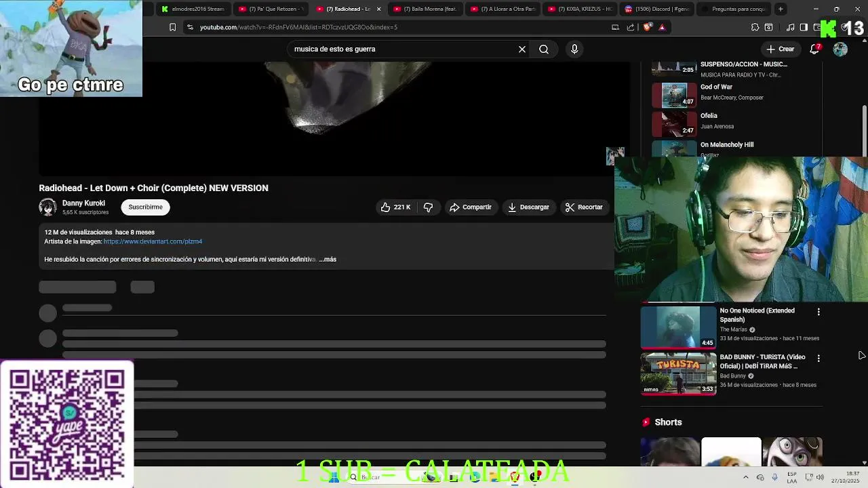The height and width of the screenshot is (488, 868).
Task: Open the Danny Kuroki channel name link
Action: click(83, 203)
